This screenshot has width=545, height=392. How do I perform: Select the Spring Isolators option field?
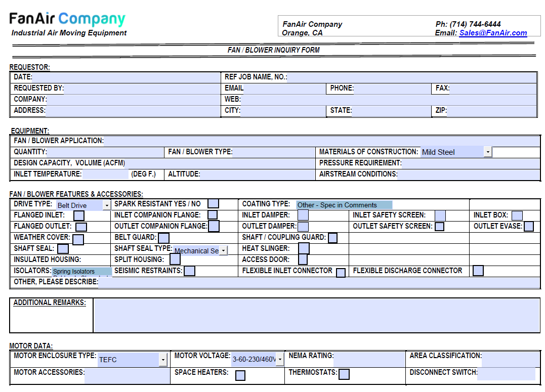point(82,272)
